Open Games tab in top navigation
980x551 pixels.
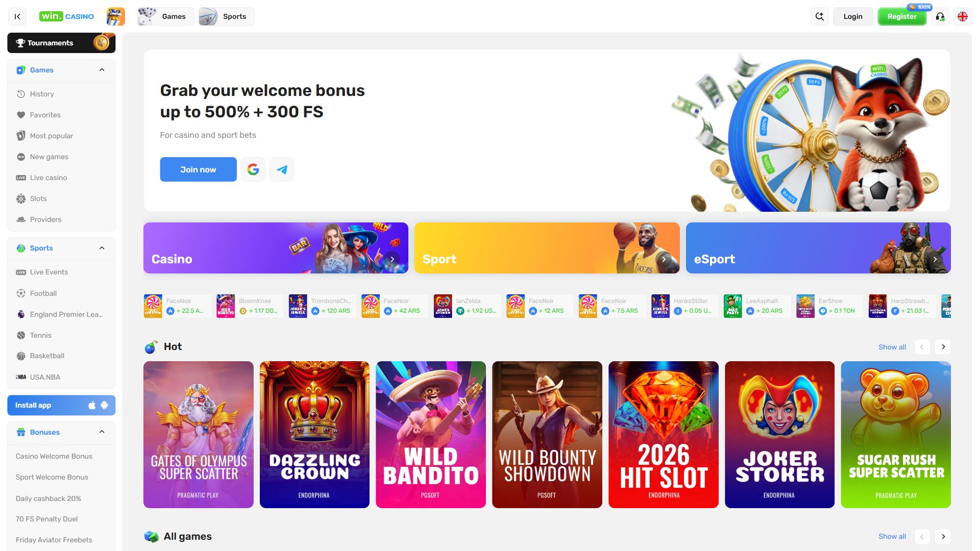[x=166, y=16]
